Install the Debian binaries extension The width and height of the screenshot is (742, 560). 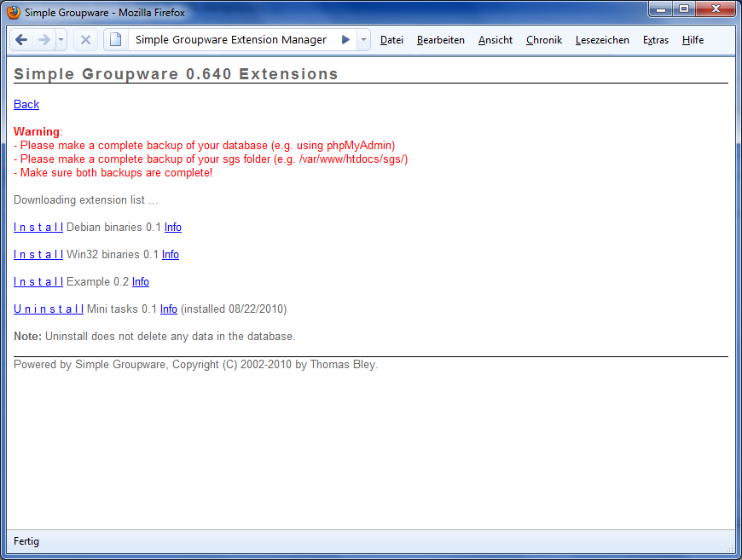point(38,227)
